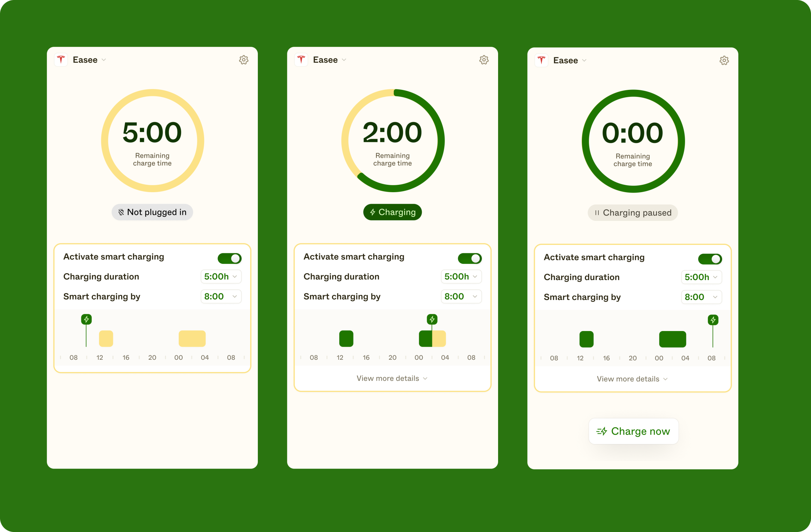
Task: Click the settings gear icon (middle screen)
Action: (484, 59)
